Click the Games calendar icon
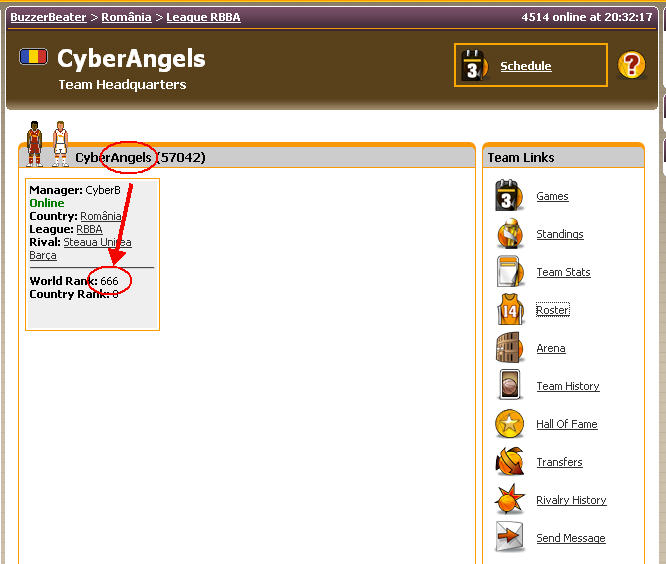This screenshot has width=666, height=564. point(510,196)
